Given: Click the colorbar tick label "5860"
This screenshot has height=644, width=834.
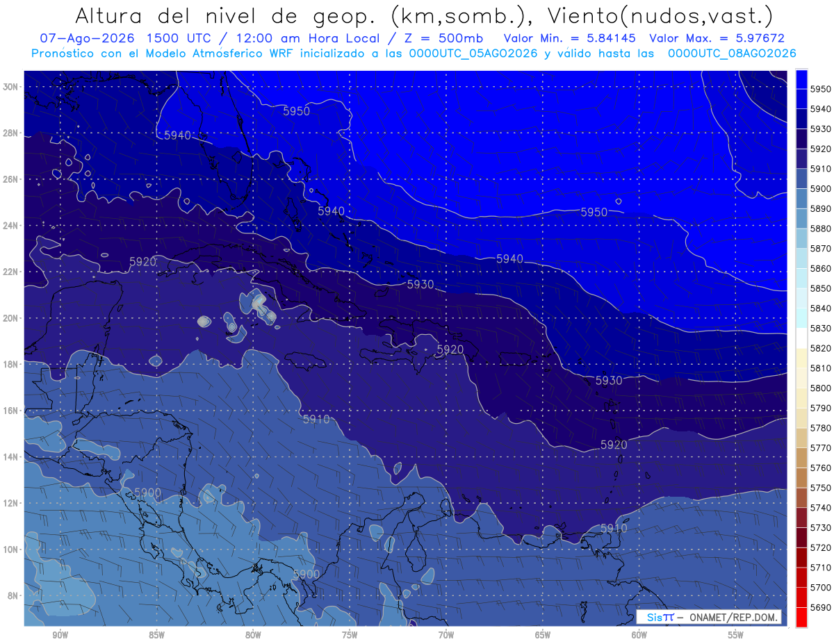Looking at the screenshot, I should [x=820, y=268].
